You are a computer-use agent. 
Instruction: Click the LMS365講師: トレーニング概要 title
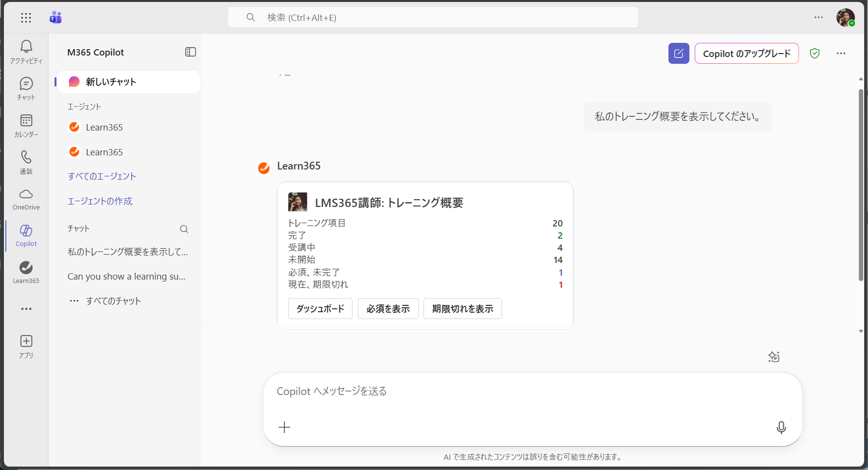click(x=389, y=203)
